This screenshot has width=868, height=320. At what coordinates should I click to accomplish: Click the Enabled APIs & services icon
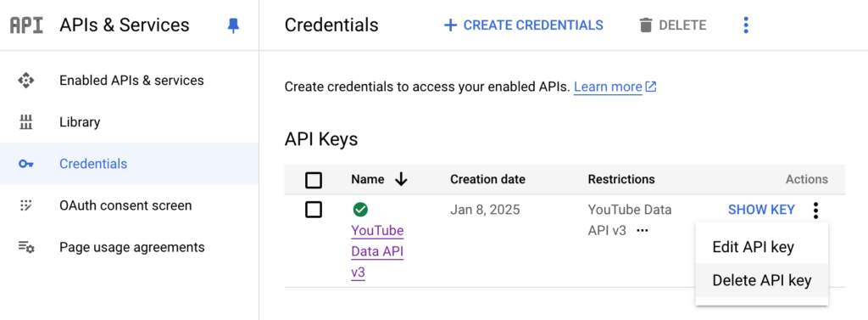point(26,81)
